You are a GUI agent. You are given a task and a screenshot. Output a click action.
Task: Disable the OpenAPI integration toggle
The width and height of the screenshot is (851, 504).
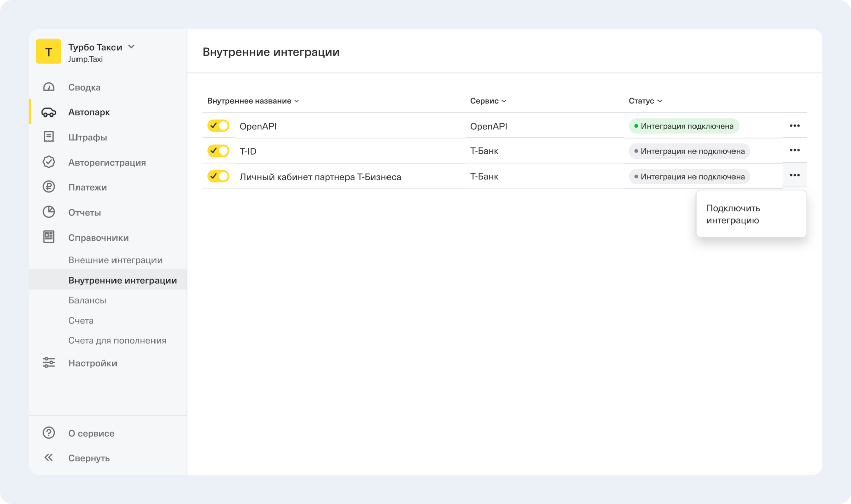(218, 126)
